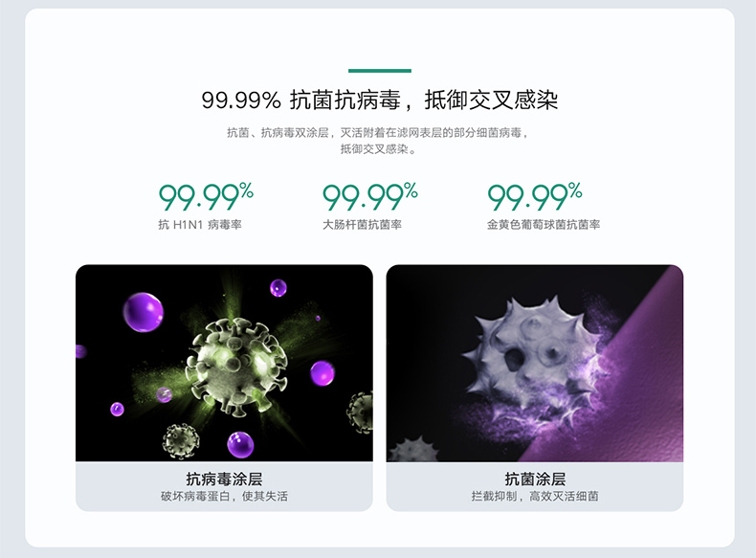Select the 99.99% E. coli statistic figure
This screenshot has width=756, height=558.
click(x=369, y=196)
